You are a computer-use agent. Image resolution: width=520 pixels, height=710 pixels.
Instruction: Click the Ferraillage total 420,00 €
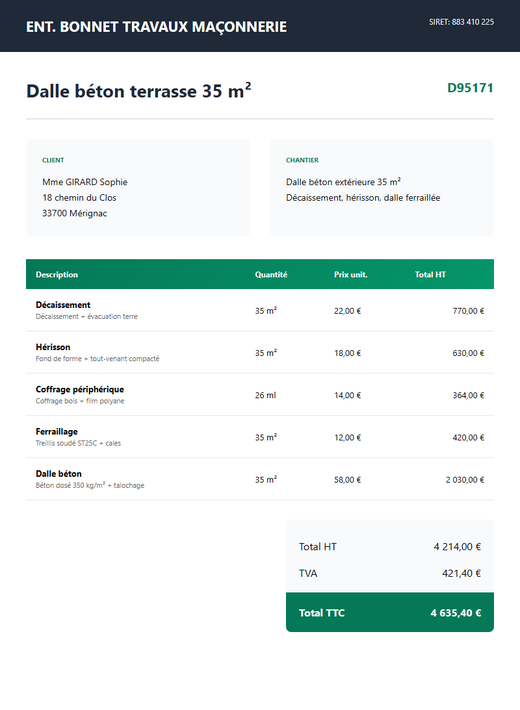pyautogui.click(x=468, y=437)
